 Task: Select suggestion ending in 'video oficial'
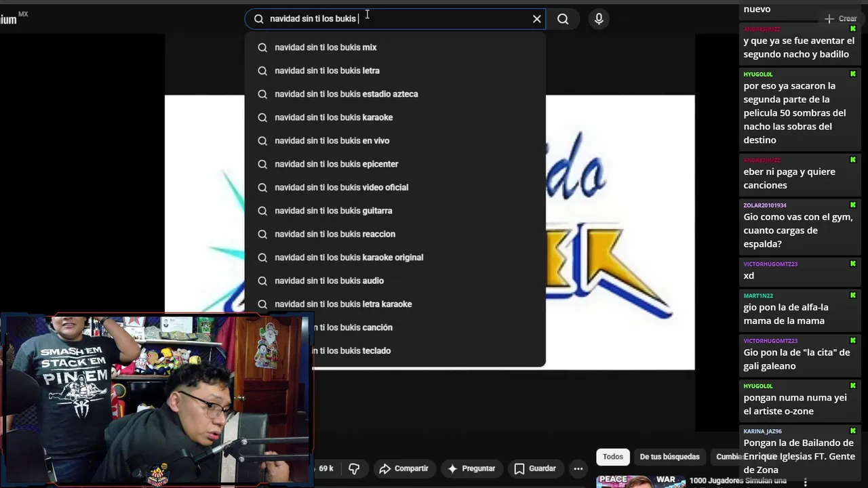[x=395, y=188]
